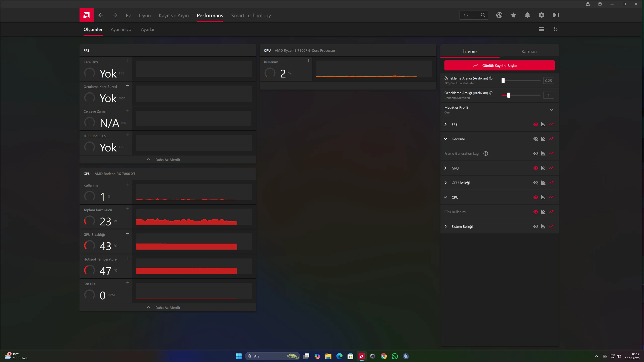Screen dimensions: 644x362
Task: Open the settings gear icon
Action: pyautogui.click(x=541, y=15)
